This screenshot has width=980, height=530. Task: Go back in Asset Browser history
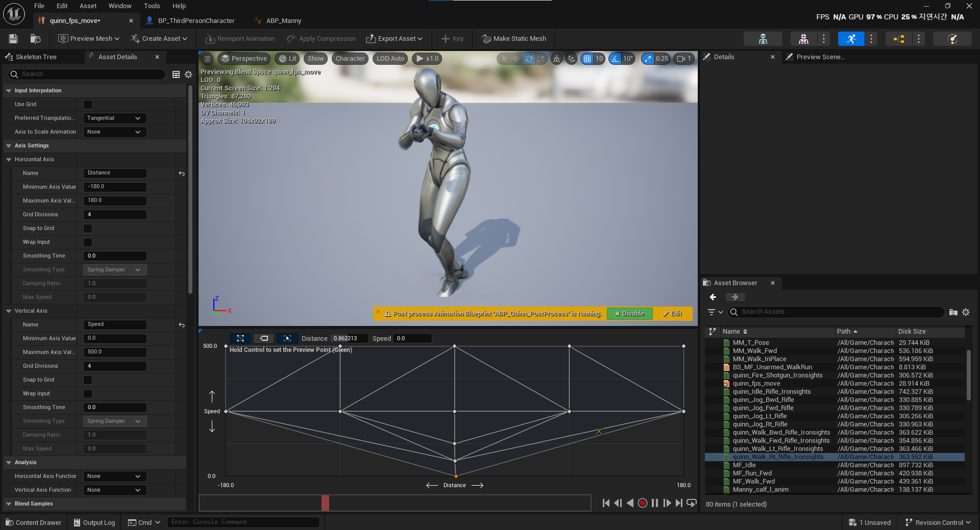(713, 297)
